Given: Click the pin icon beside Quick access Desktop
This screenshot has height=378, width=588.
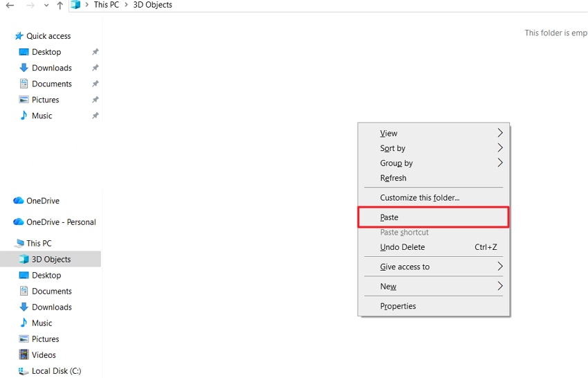Looking at the screenshot, I should pyautogui.click(x=95, y=52).
